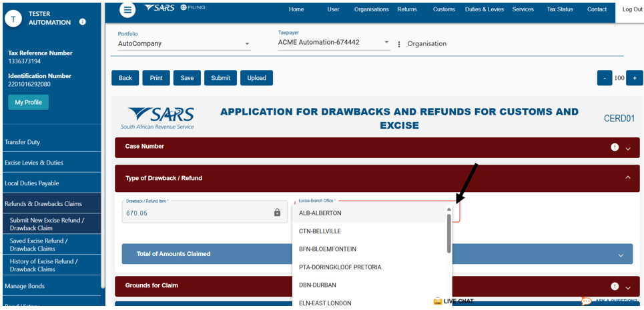Decrease zoom with the minus button
This screenshot has height=310, width=644.
pyautogui.click(x=605, y=78)
